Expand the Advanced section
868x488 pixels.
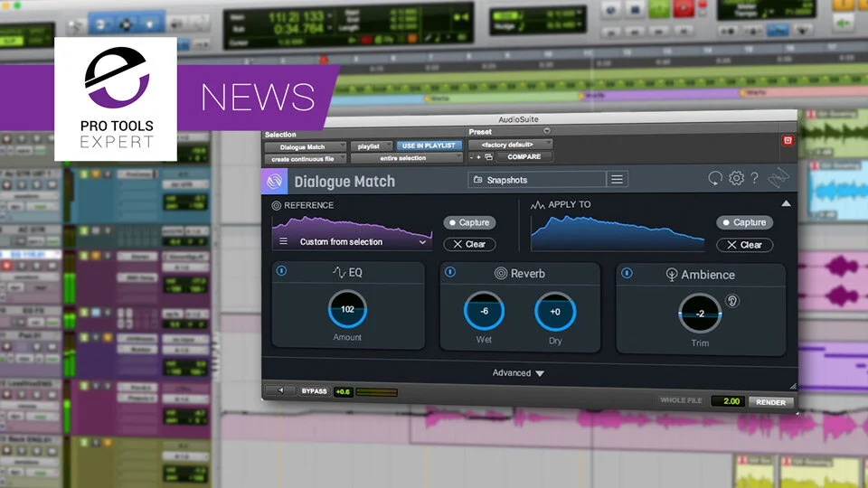(518, 373)
